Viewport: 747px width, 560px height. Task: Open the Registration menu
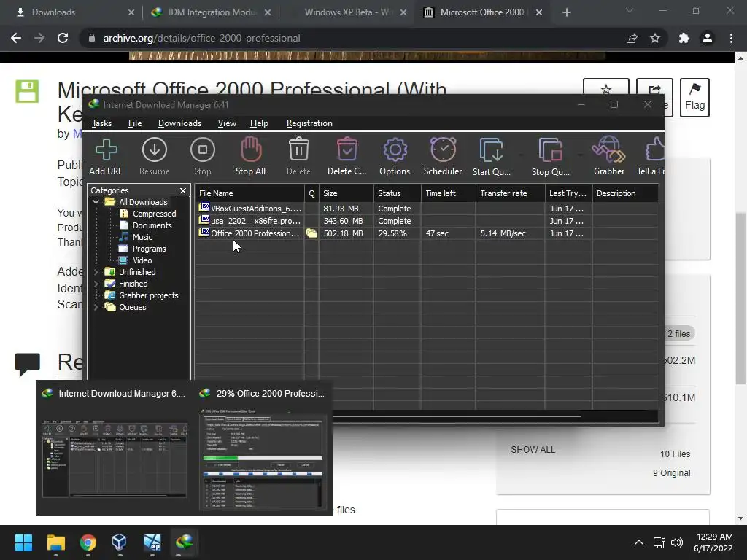tap(309, 123)
